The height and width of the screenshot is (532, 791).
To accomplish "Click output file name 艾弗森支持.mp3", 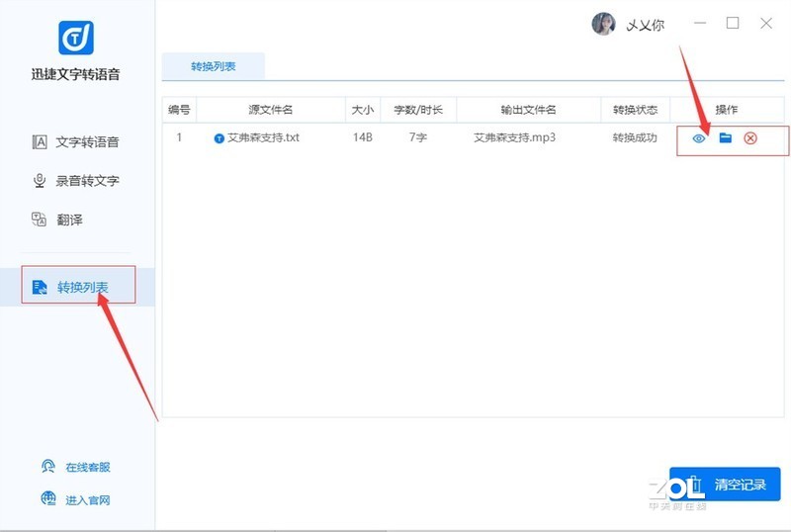I will tap(514, 137).
